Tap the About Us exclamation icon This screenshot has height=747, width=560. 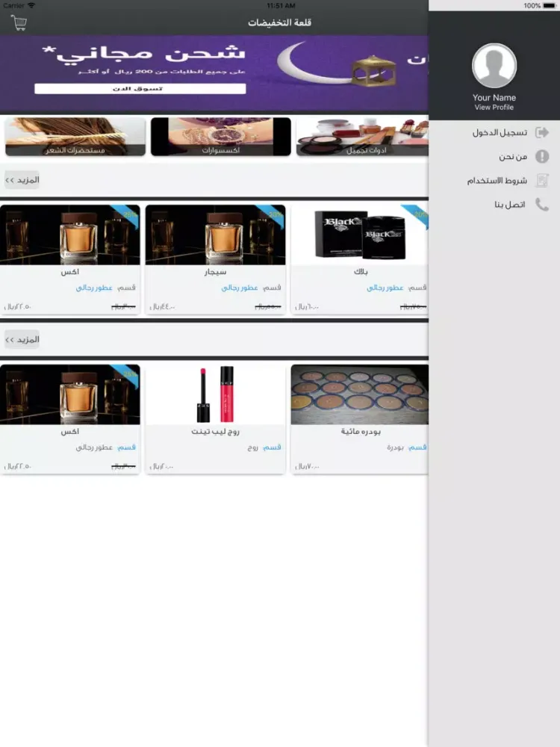coord(542,156)
